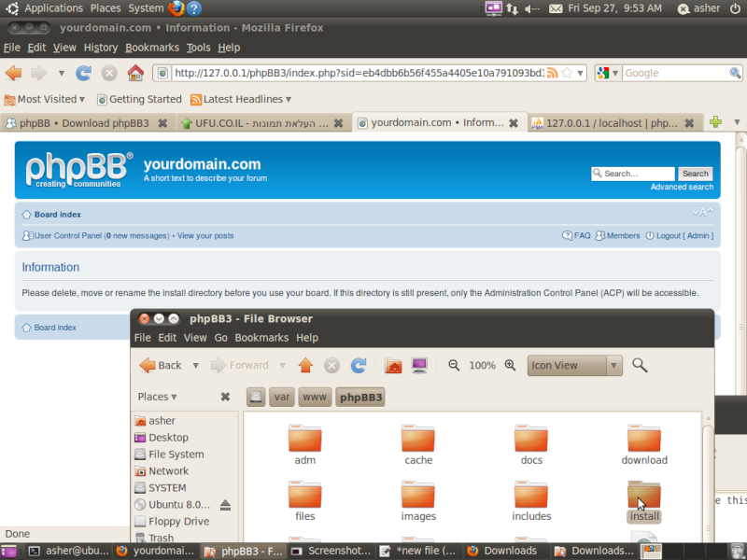This screenshot has height=560, width=747.
Task: Open Applications menu in top panel
Action: point(53,8)
